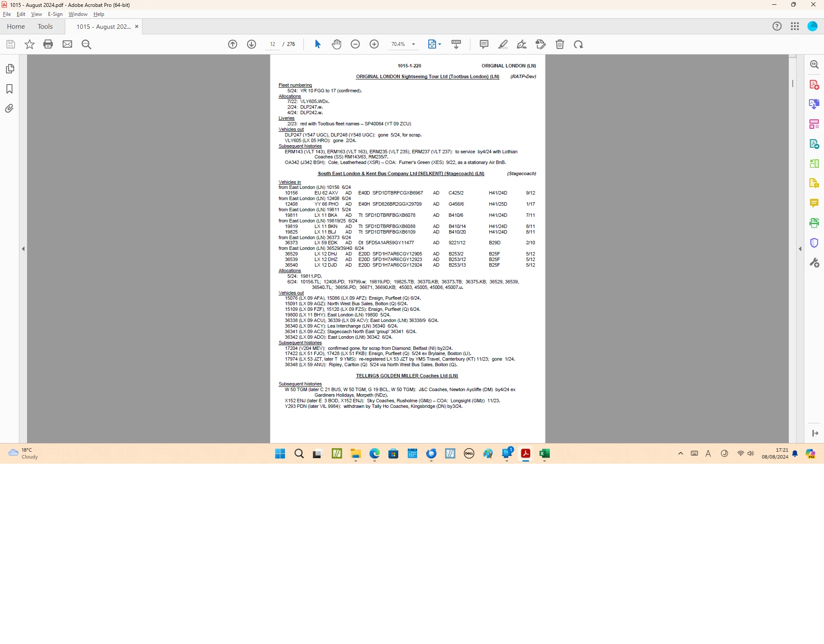Show the Page Thumbnails panel
The image size is (824, 644).
[9, 69]
